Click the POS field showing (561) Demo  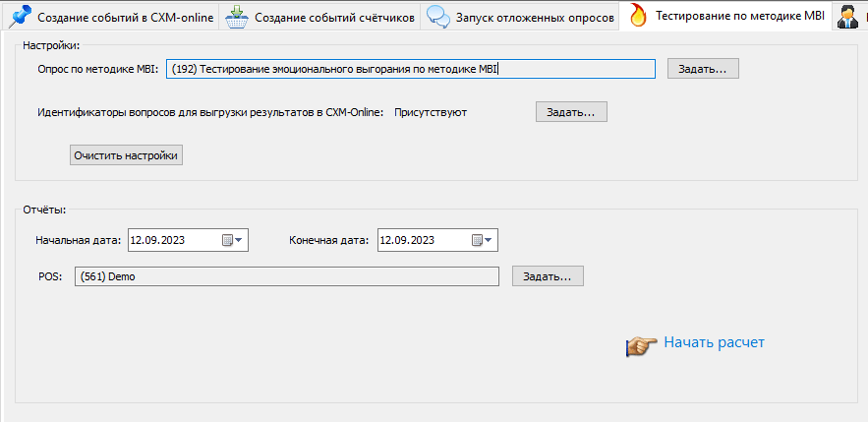(286, 276)
